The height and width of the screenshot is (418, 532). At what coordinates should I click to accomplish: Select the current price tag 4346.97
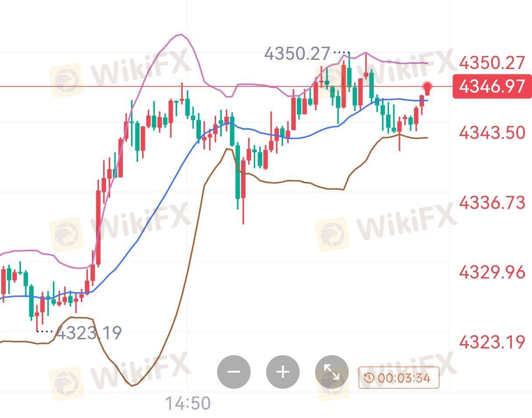[492, 86]
